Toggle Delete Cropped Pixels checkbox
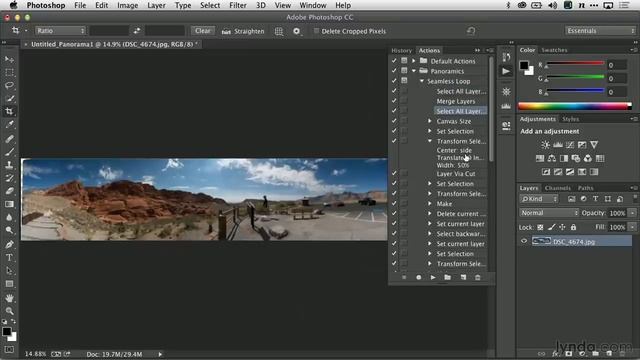640x360 pixels. pyautogui.click(x=316, y=31)
